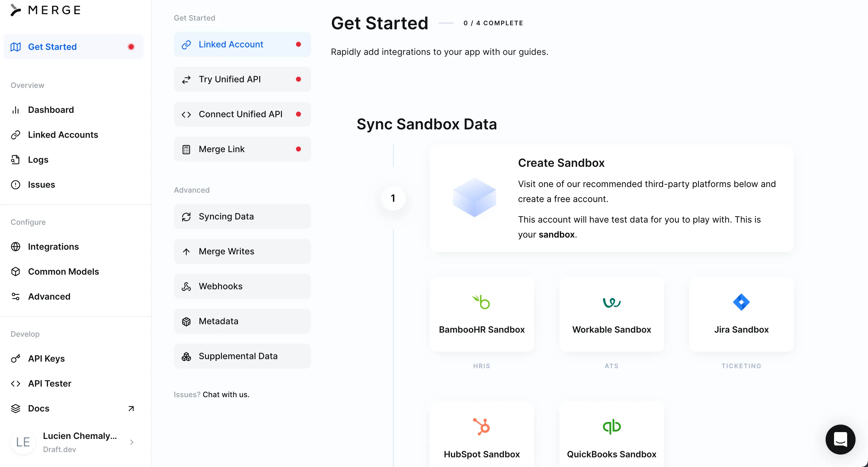Click the map icon beside Get Started
The image size is (868, 467).
(16, 47)
